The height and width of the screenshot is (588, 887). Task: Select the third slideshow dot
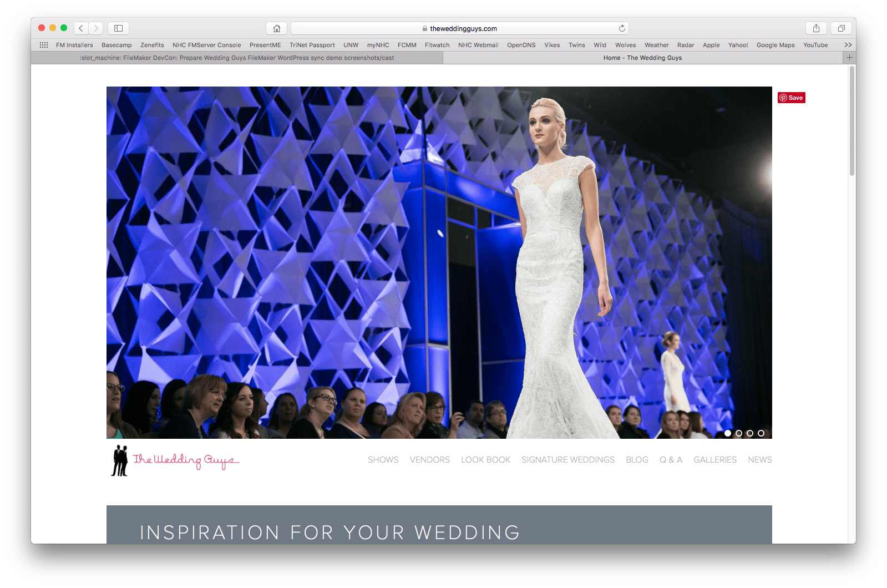click(x=750, y=433)
